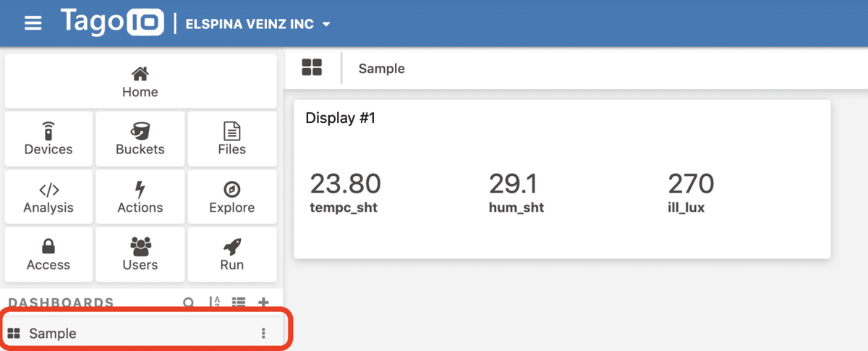Go to Home in sidebar
The image size is (868, 351).
[x=140, y=82]
